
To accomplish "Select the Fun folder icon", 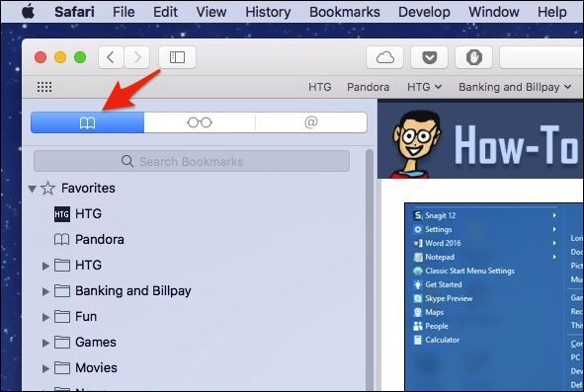I will click(x=62, y=316).
